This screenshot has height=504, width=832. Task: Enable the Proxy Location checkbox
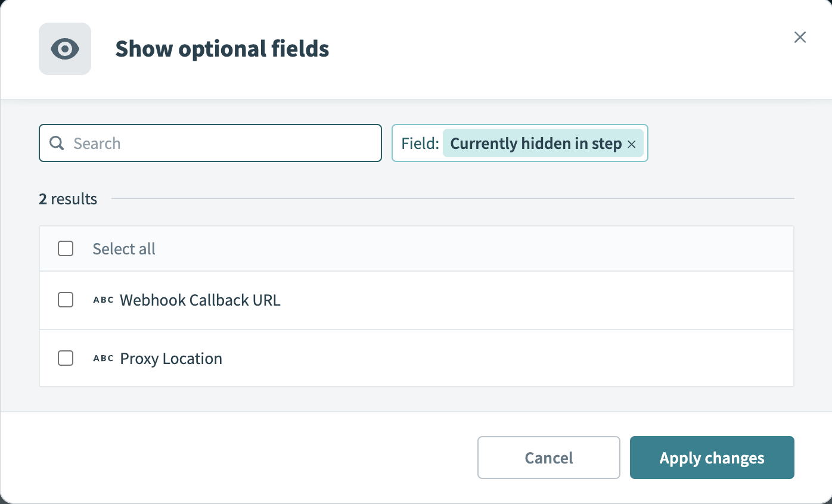click(66, 358)
